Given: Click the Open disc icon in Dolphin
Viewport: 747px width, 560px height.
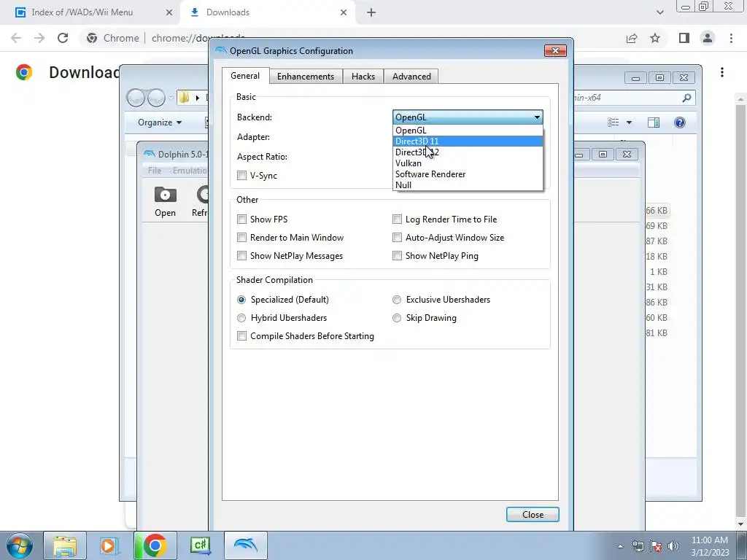Looking at the screenshot, I should click(165, 202).
